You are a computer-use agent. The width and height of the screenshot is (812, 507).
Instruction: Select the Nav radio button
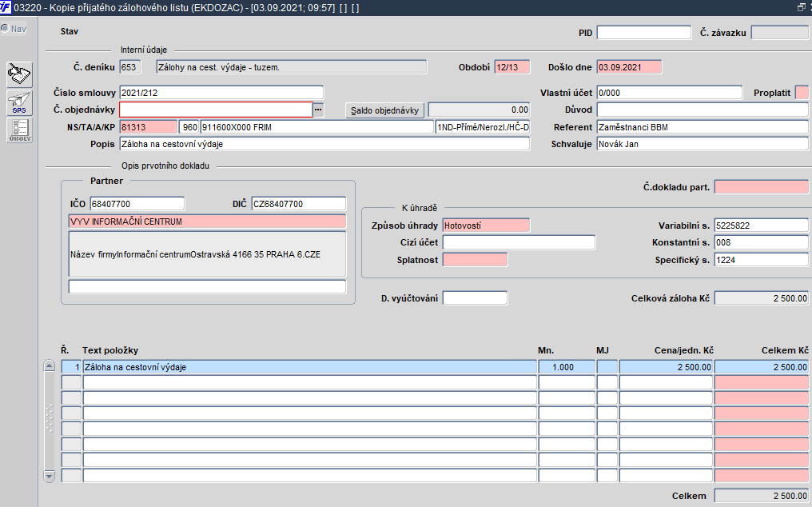coord(5,29)
